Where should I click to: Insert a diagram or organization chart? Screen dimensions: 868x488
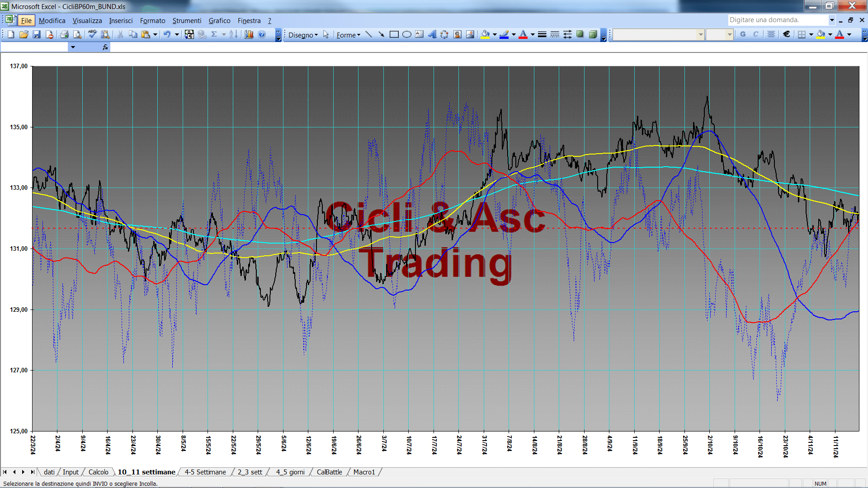pos(445,34)
